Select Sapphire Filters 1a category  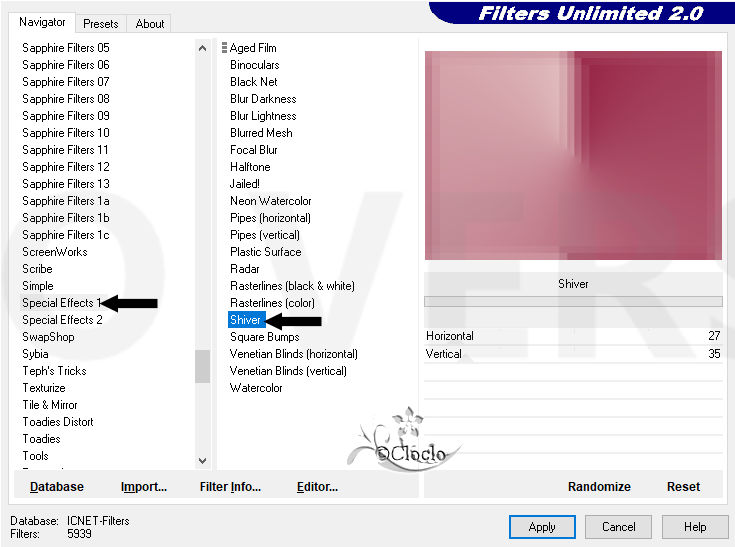[x=66, y=201]
